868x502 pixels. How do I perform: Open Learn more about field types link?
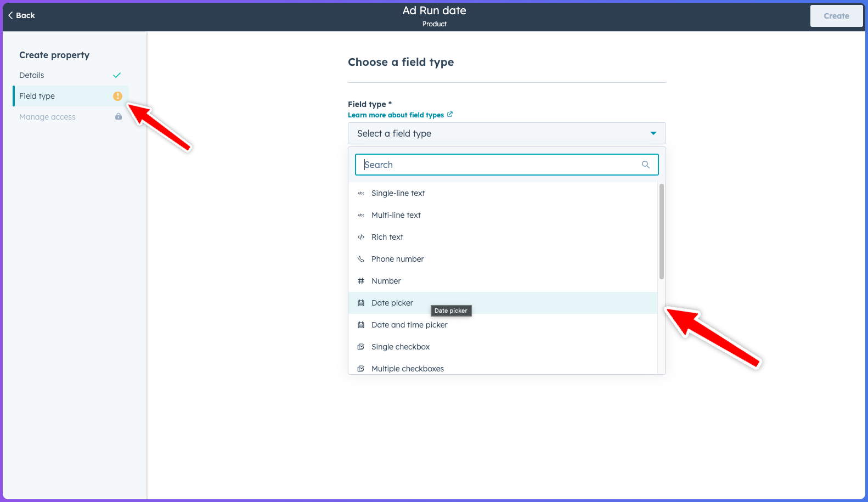coord(396,115)
